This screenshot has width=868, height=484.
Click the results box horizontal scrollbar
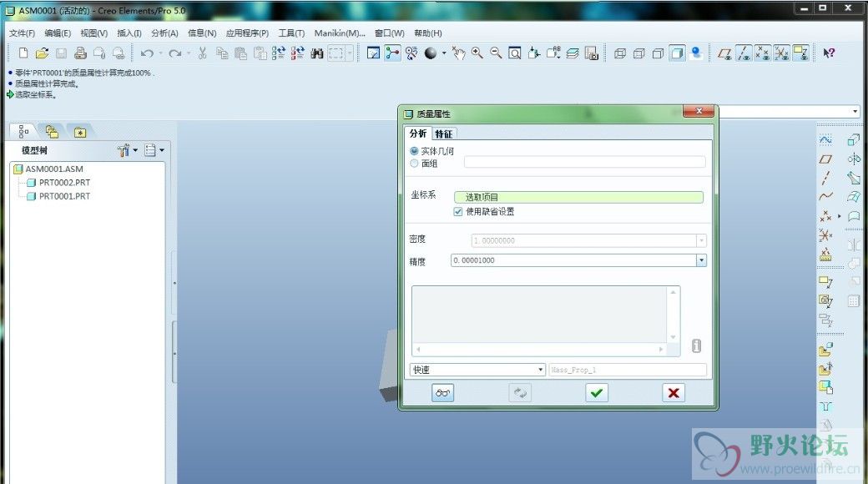pos(539,350)
